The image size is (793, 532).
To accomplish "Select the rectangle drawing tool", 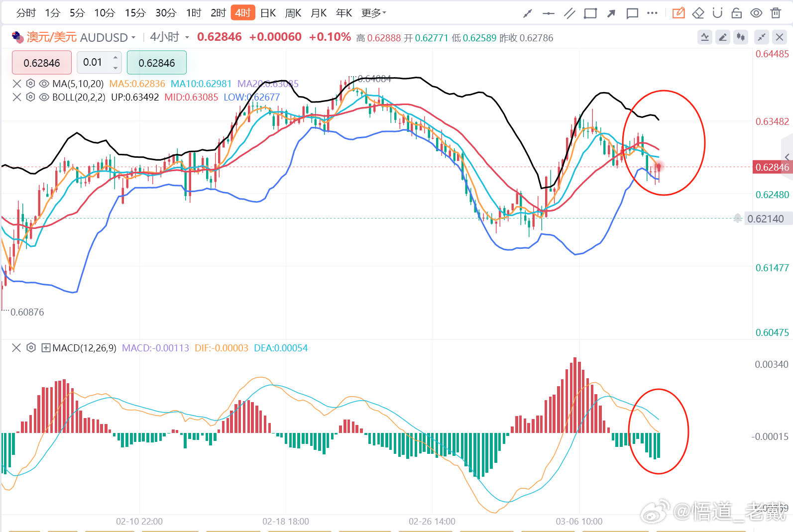I will coord(590,13).
